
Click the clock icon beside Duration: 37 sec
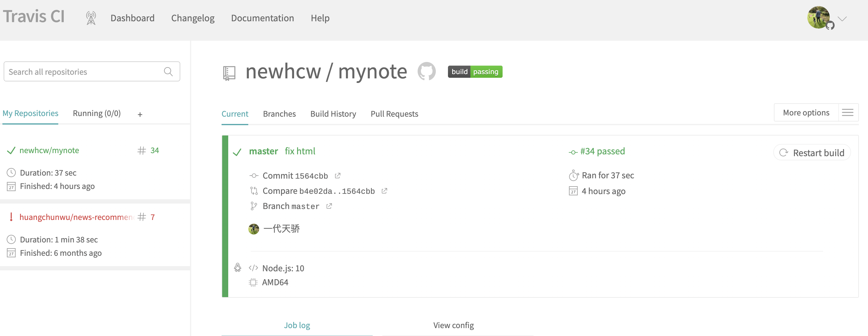[x=12, y=173]
